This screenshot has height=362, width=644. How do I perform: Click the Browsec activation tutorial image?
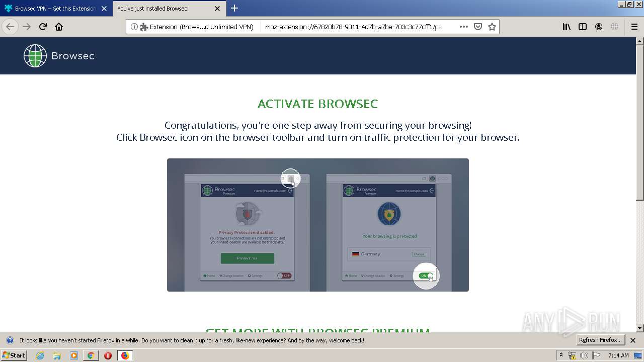318,225
